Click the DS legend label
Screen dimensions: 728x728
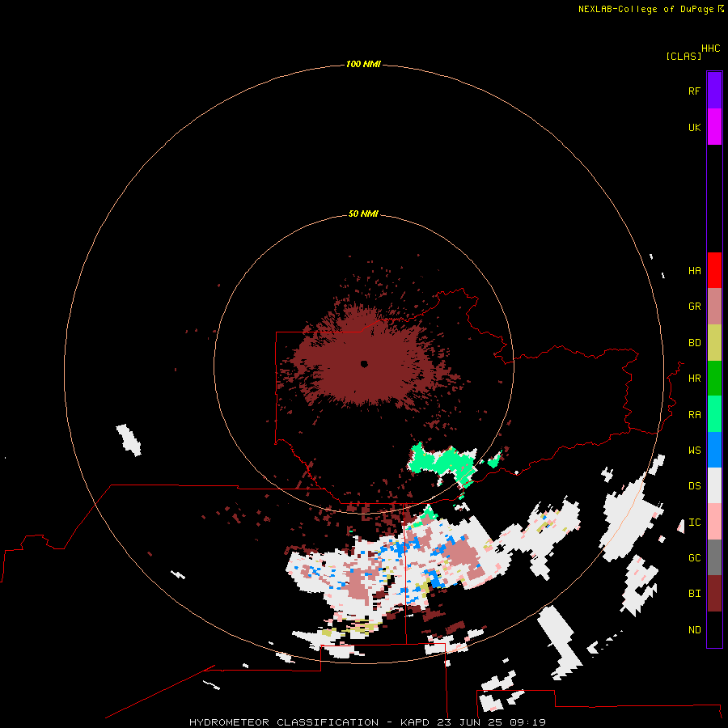tap(694, 486)
